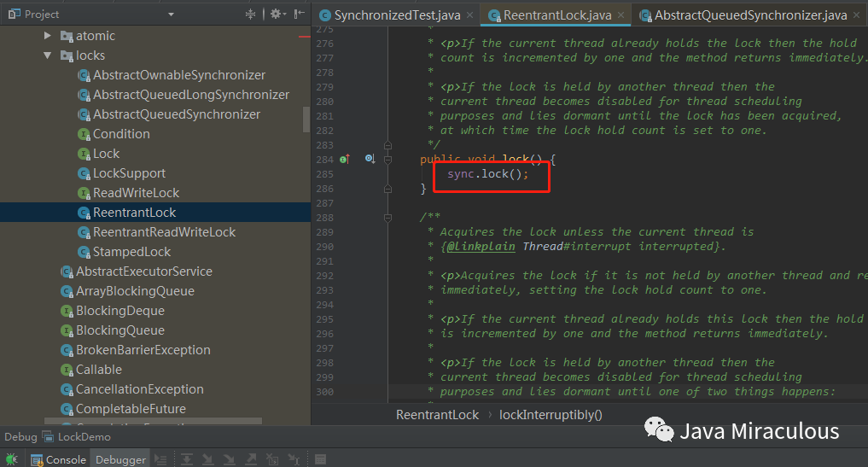Viewport: 868px width, 467px height.
Task: Open AbstractOwnableSynchronizer class in tree
Action: coord(172,75)
